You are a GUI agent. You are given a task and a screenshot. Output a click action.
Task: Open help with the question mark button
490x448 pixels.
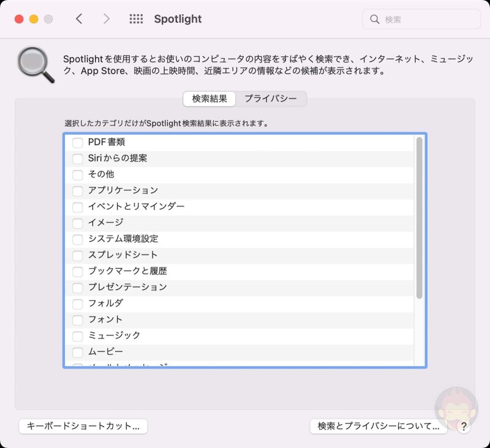464,427
